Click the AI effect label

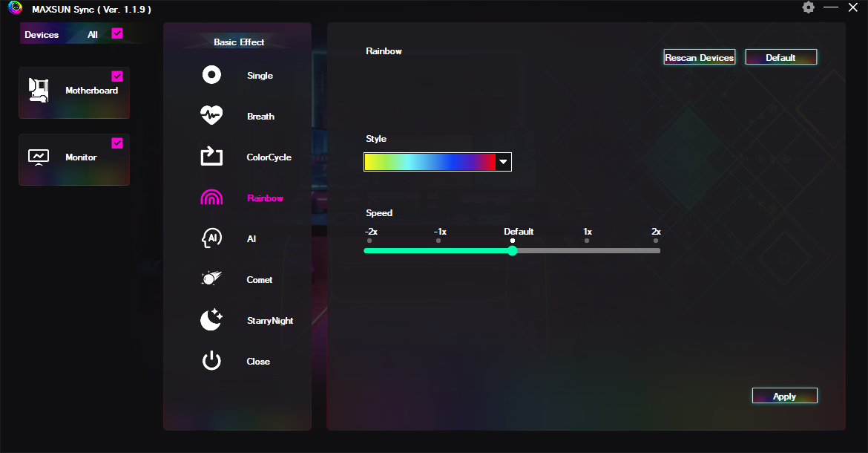click(x=251, y=238)
